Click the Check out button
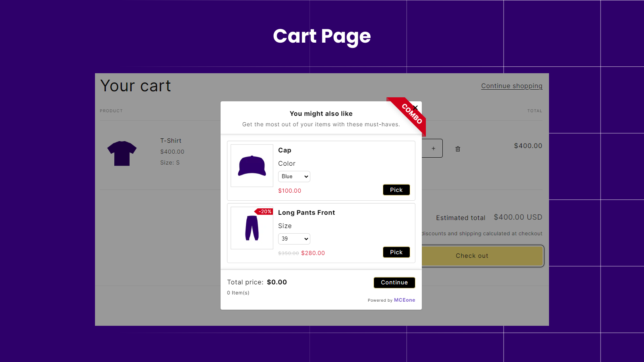 click(x=471, y=256)
